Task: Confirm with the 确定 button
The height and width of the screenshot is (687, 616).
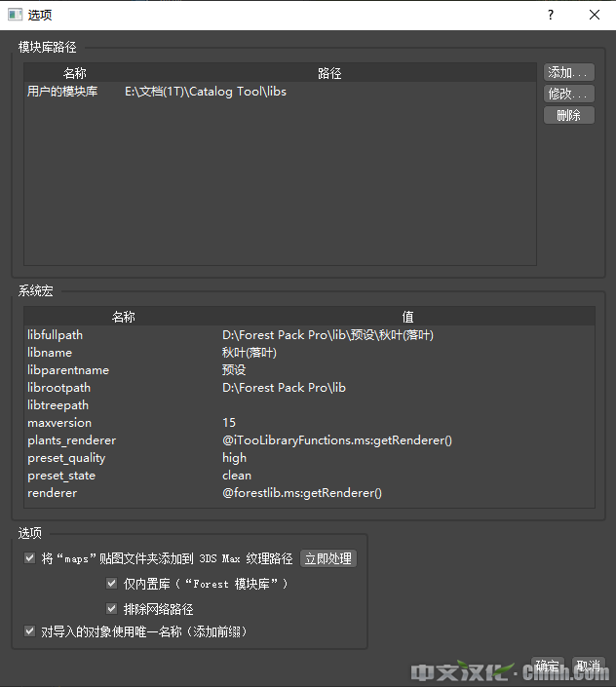Action: pyautogui.click(x=547, y=667)
